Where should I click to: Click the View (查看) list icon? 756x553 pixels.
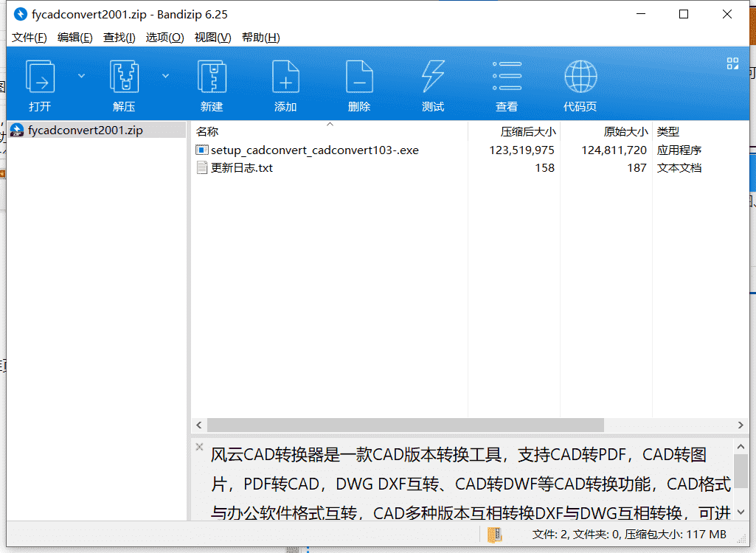(507, 76)
